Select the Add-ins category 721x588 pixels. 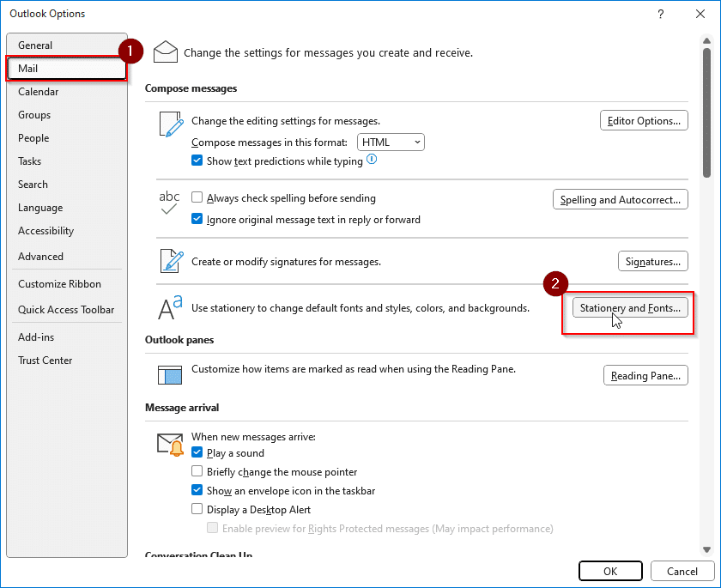pyautogui.click(x=67, y=337)
